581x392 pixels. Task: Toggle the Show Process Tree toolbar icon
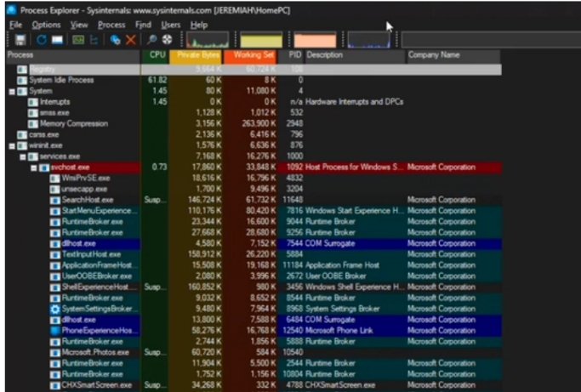click(94, 40)
